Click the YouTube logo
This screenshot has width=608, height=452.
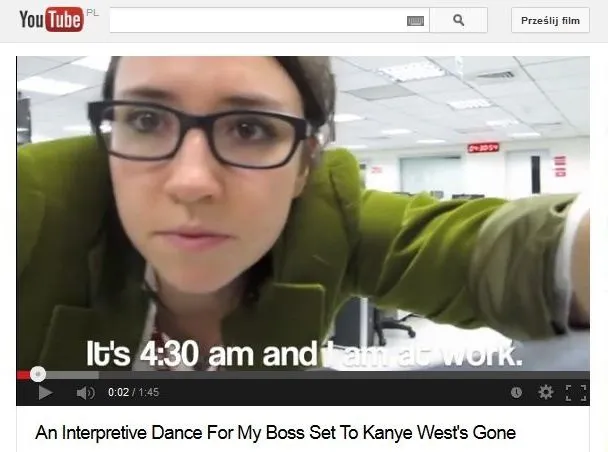click(50, 19)
